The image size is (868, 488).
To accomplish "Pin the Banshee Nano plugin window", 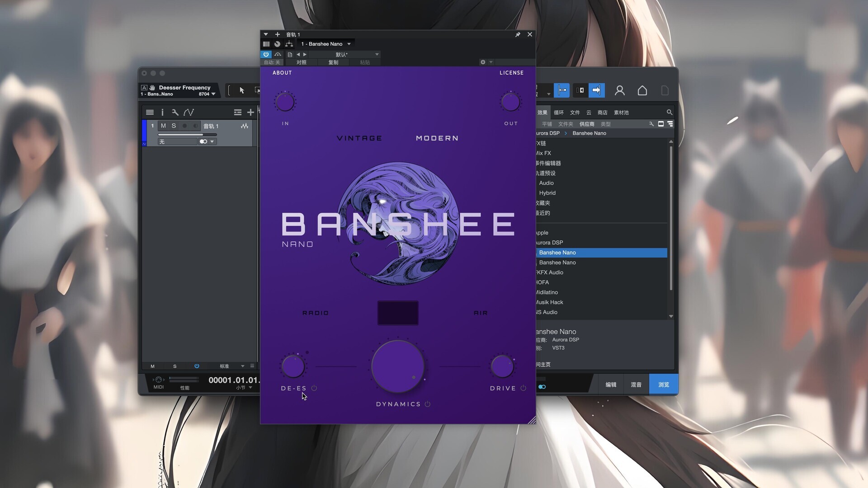I will point(518,34).
